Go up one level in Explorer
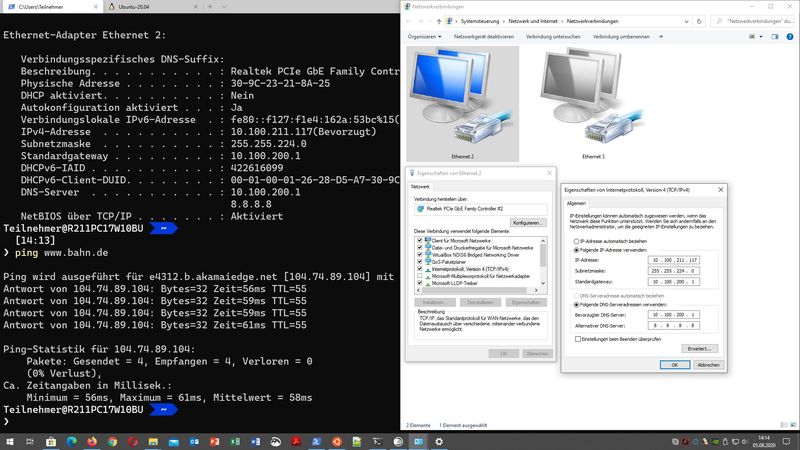This screenshot has width=800, height=450. (439, 21)
